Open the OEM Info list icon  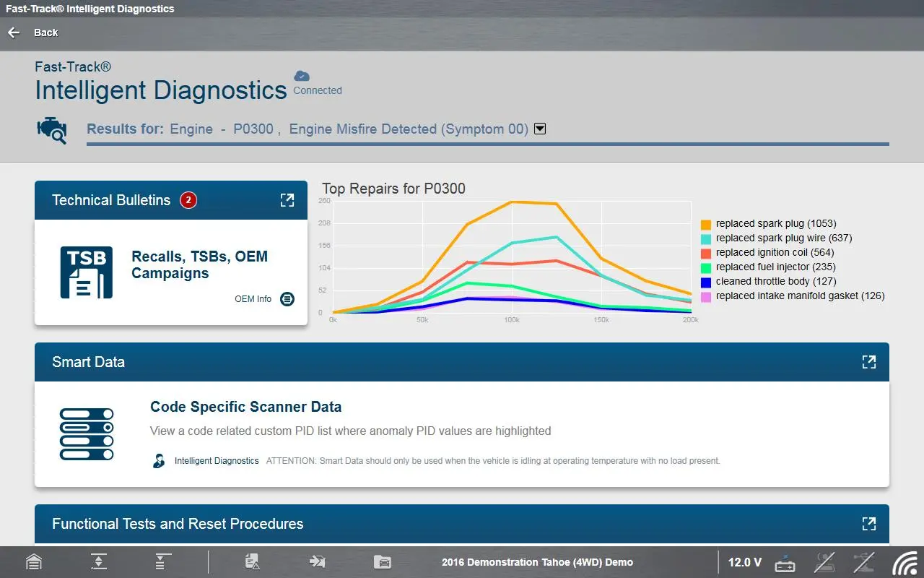tap(287, 299)
